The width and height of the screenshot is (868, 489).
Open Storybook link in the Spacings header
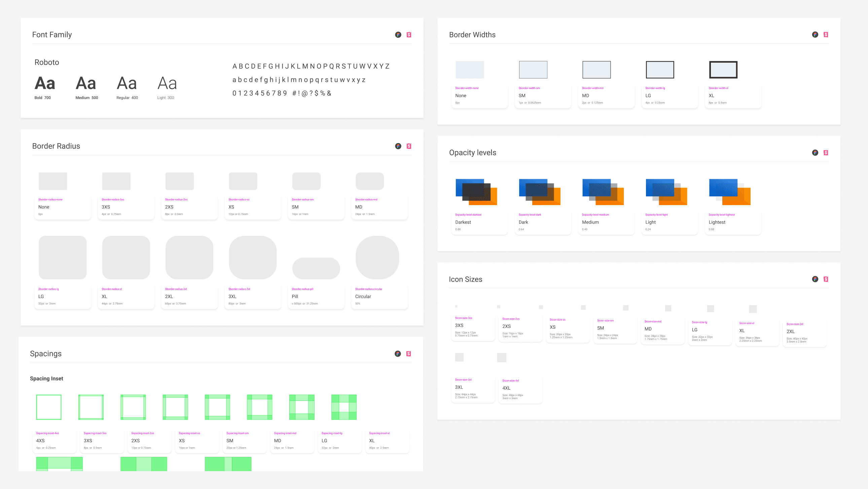(408, 353)
